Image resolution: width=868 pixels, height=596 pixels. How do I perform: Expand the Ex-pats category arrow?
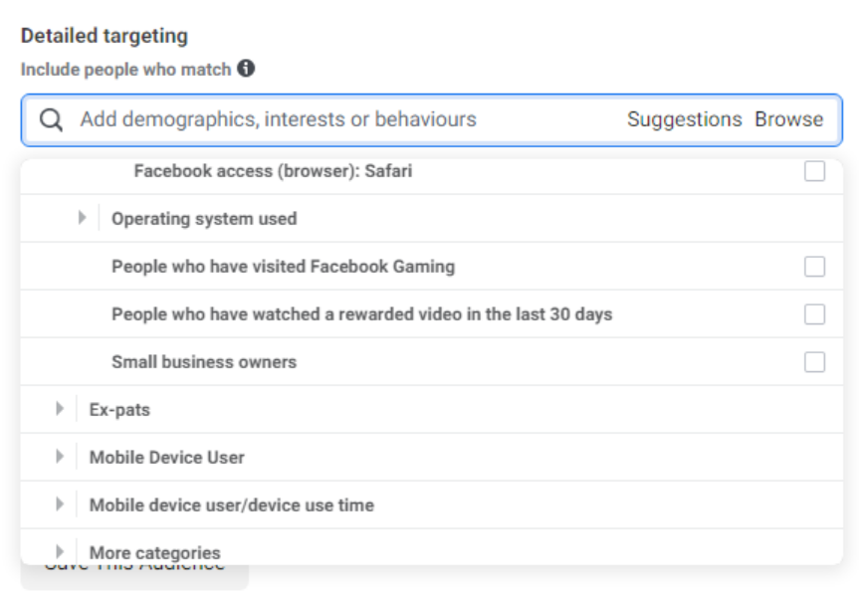pos(60,409)
